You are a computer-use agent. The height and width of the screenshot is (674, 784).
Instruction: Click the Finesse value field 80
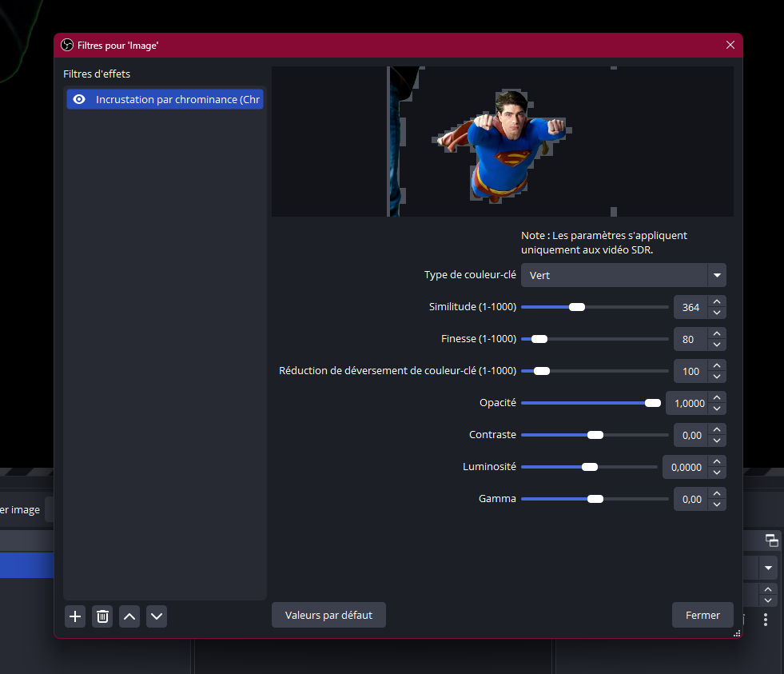click(691, 339)
